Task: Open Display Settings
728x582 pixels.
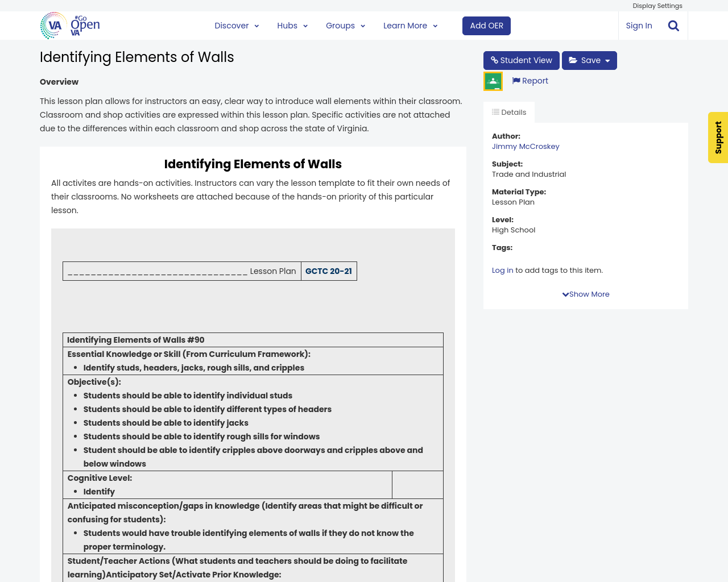Action: 657,6
